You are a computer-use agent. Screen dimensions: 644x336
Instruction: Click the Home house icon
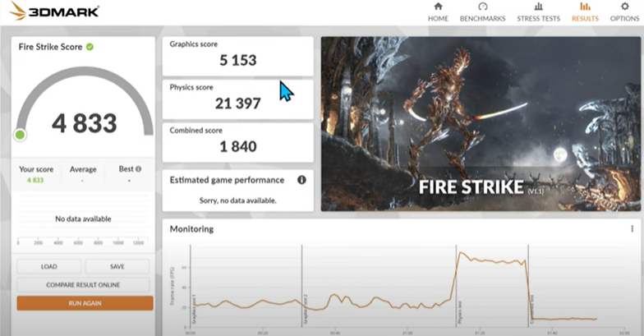[439, 7]
